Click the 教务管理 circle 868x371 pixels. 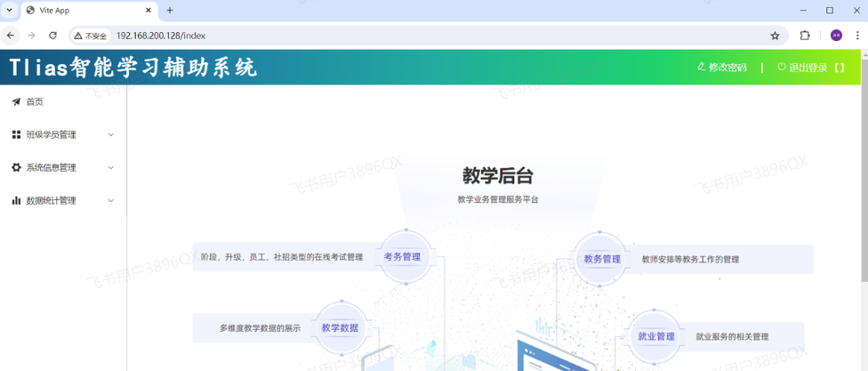click(x=599, y=259)
